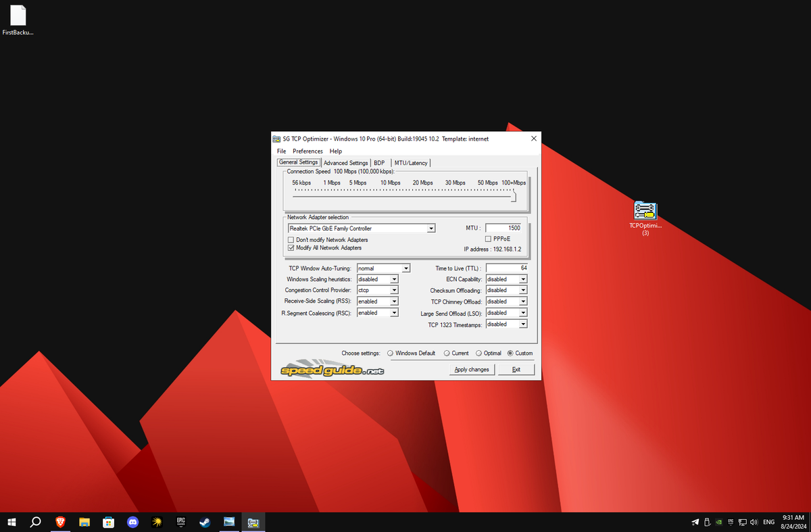Select the FirstBackup file on desktop
811x532 pixels.
[18, 21]
